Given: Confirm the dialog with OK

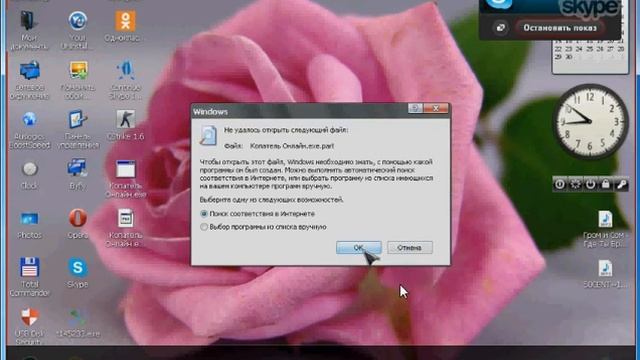Looking at the screenshot, I should (359, 247).
